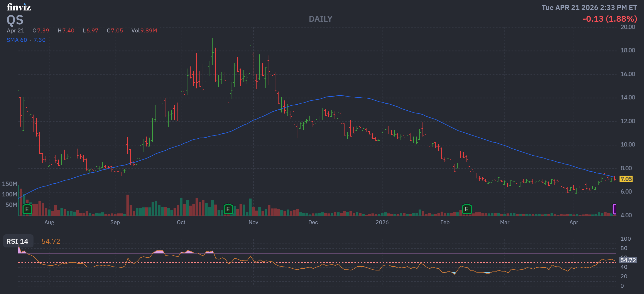This screenshot has height=294, width=644.
Task: Click the Vol 9.89M readout
Action: coord(144,31)
